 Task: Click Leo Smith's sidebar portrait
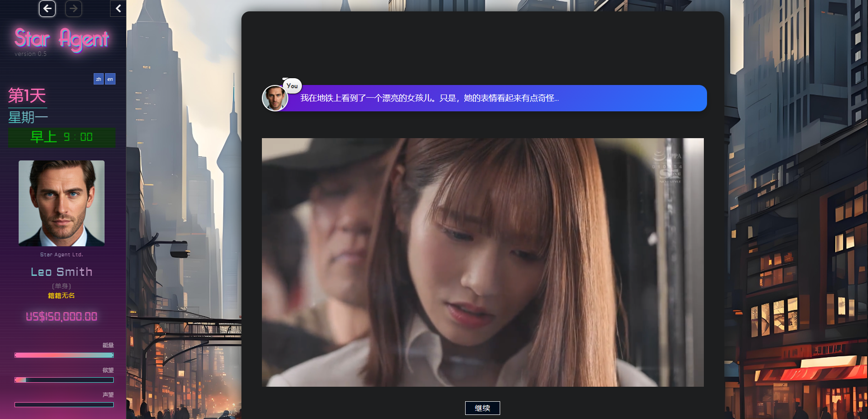[61, 203]
